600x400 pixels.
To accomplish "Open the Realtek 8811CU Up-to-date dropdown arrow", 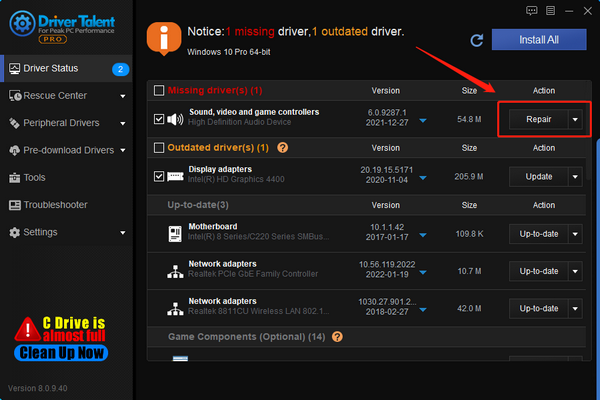I will coord(575,309).
